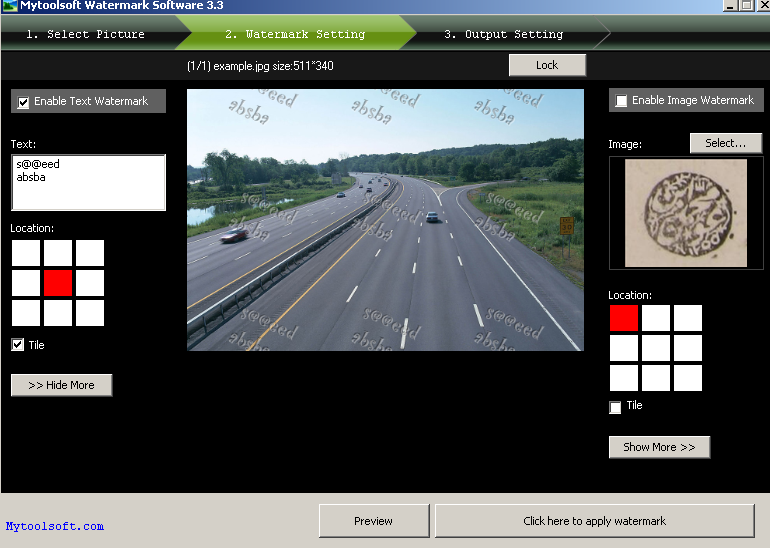Select bottom-left location cell for text watermark
Image resolution: width=770 pixels, height=548 pixels.
pos(26,313)
